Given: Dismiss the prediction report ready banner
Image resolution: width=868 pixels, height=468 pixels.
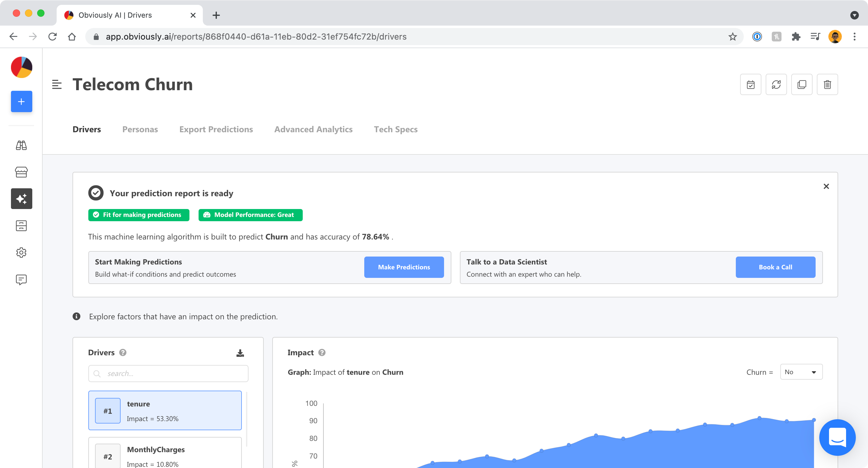Looking at the screenshot, I should [826, 186].
